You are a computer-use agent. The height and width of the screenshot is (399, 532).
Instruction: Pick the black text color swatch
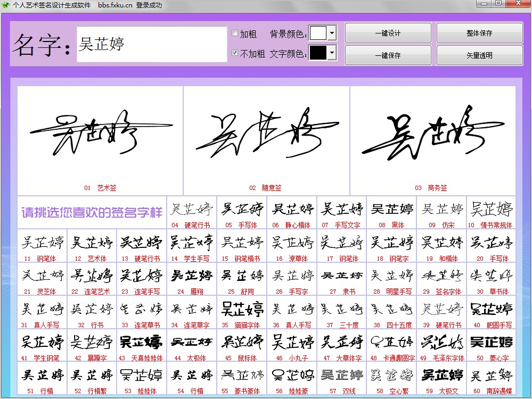pyautogui.click(x=318, y=53)
